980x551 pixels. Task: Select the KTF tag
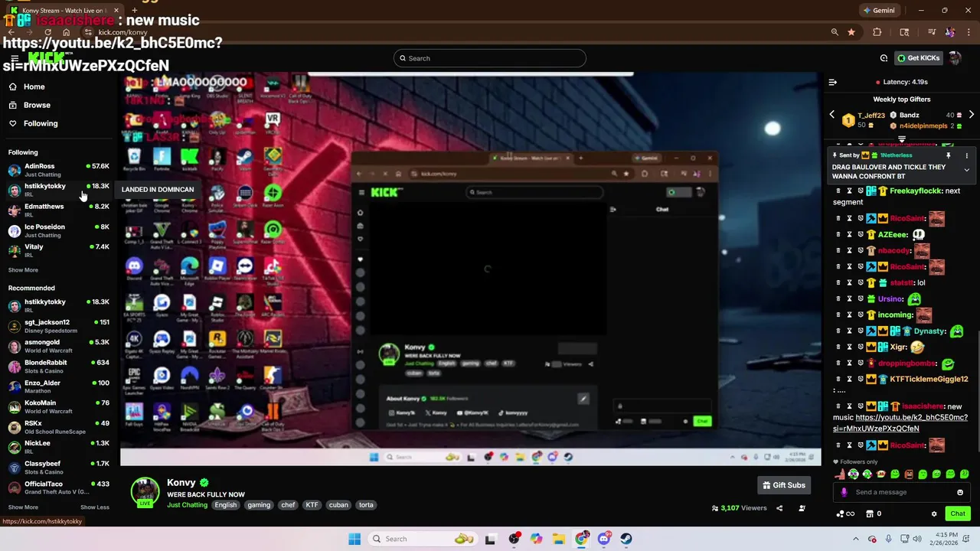click(x=312, y=505)
